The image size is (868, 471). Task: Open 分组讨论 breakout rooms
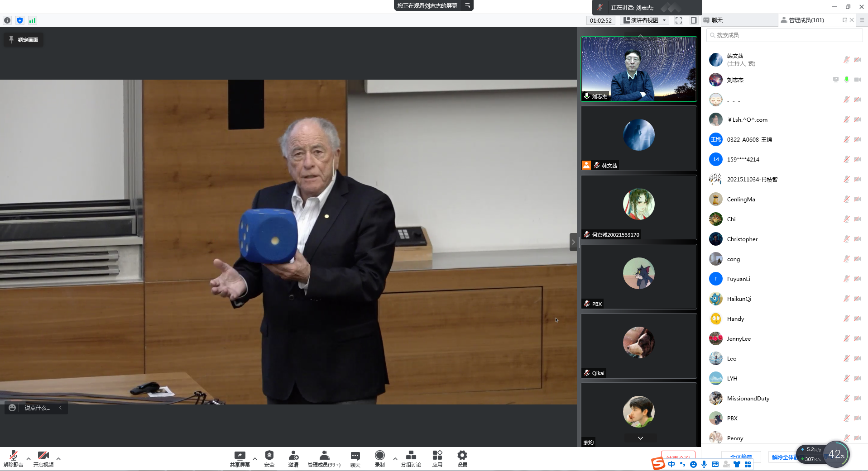tap(411, 458)
